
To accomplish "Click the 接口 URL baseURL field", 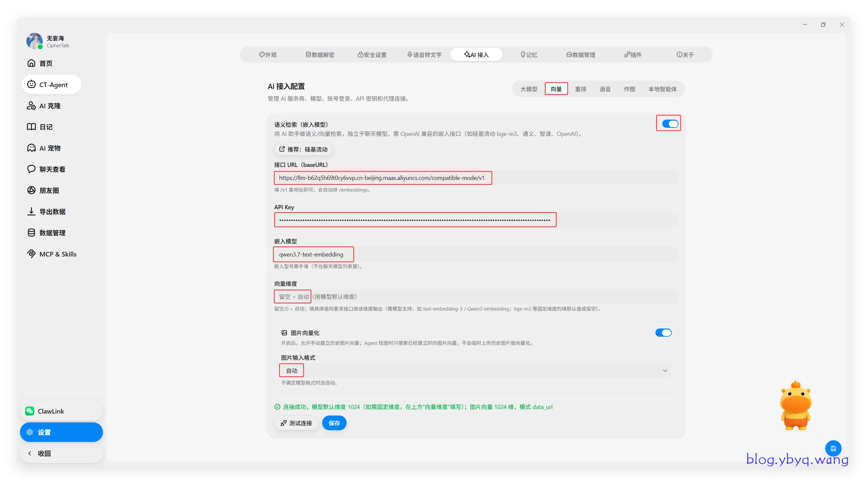I will click(476, 178).
